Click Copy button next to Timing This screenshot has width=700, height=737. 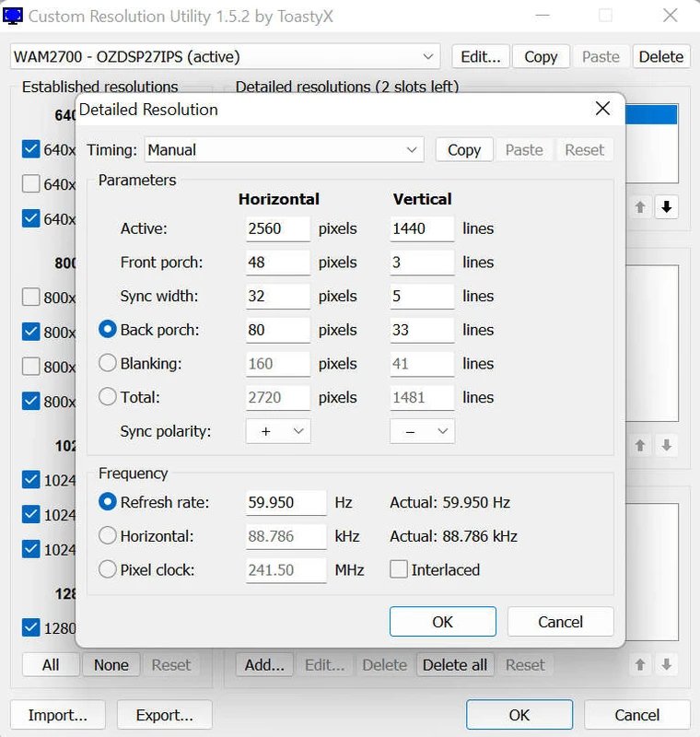[464, 149]
